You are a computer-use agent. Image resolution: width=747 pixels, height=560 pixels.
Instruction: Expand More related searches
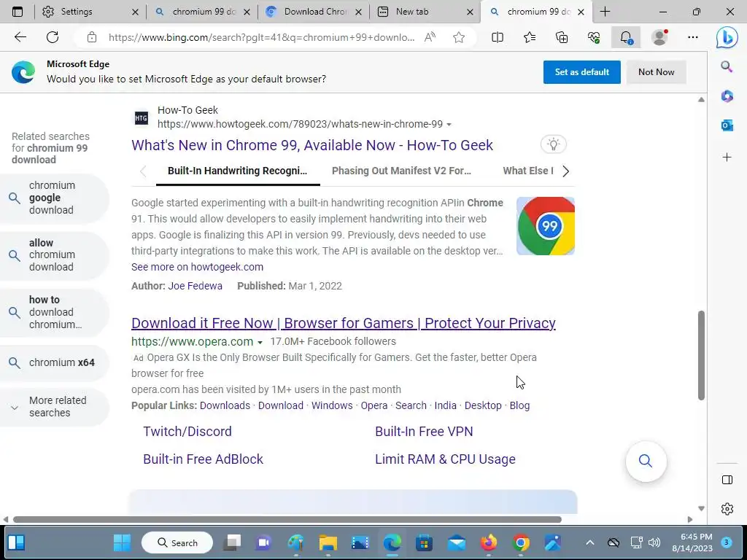pyautogui.click(x=55, y=407)
